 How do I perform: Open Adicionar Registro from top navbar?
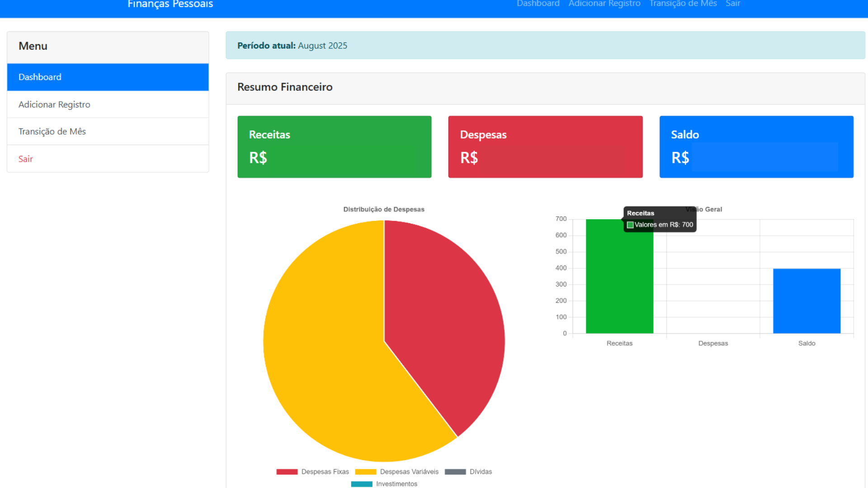[x=604, y=4]
